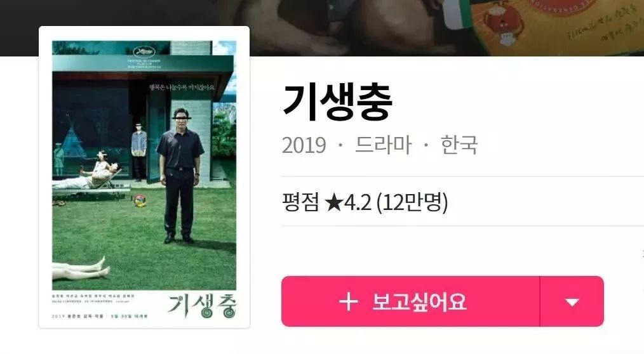This screenshot has width=644, height=354.
Task: Click the man standing on the poster lawn
Action: [180, 176]
